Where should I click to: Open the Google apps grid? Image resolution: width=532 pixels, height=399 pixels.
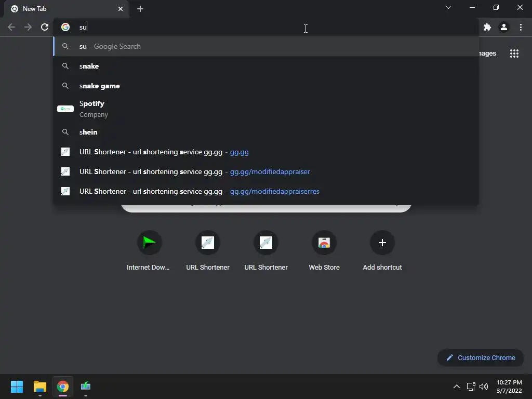pos(514,54)
